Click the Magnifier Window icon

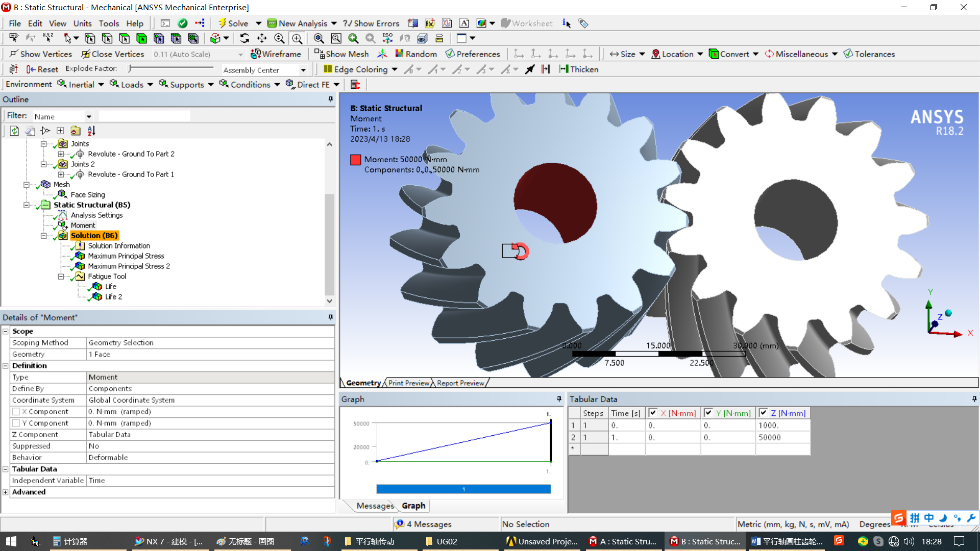[x=336, y=38]
